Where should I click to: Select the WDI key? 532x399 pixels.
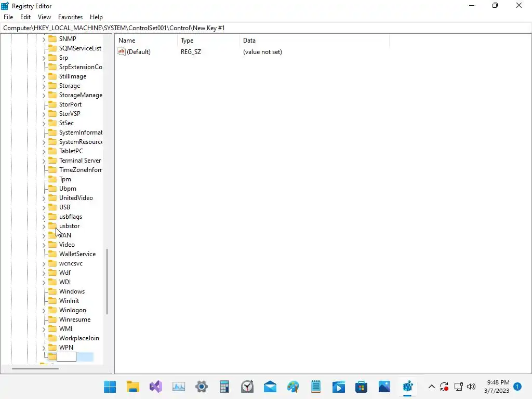click(65, 282)
